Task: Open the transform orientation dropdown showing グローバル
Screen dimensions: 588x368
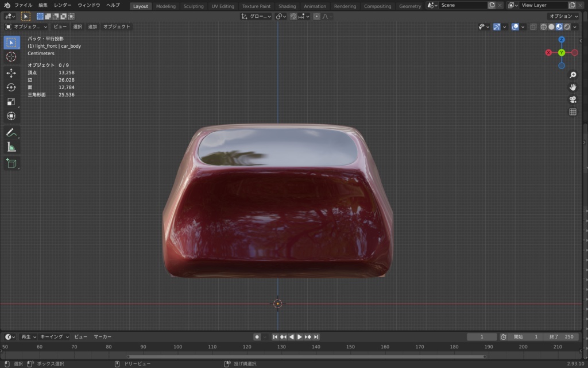Action: click(260, 16)
